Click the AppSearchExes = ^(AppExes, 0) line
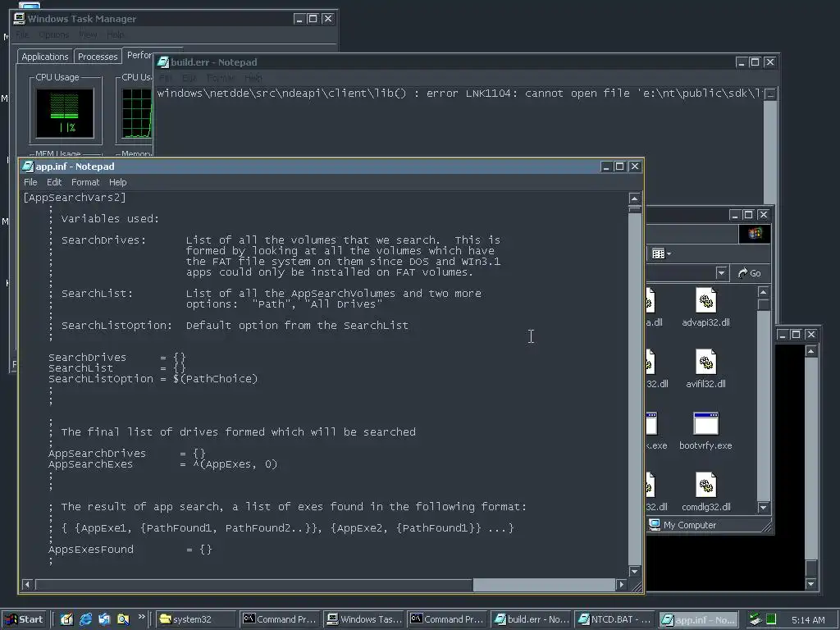The image size is (840, 630). 163,464
